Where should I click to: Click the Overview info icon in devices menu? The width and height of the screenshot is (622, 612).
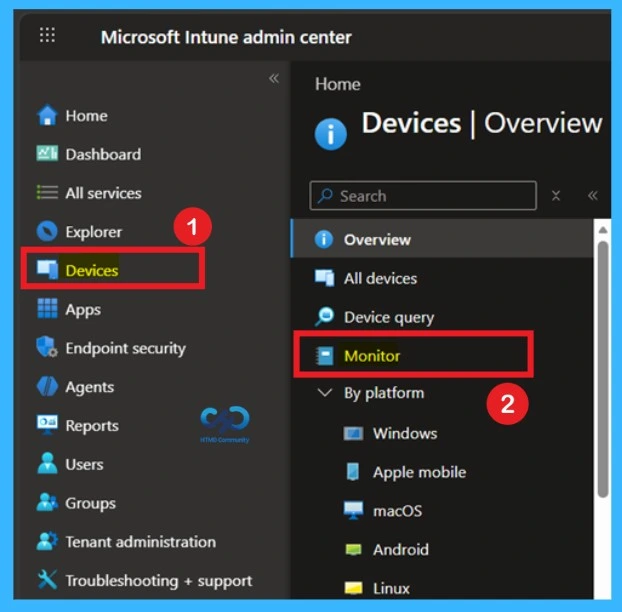[324, 239]
